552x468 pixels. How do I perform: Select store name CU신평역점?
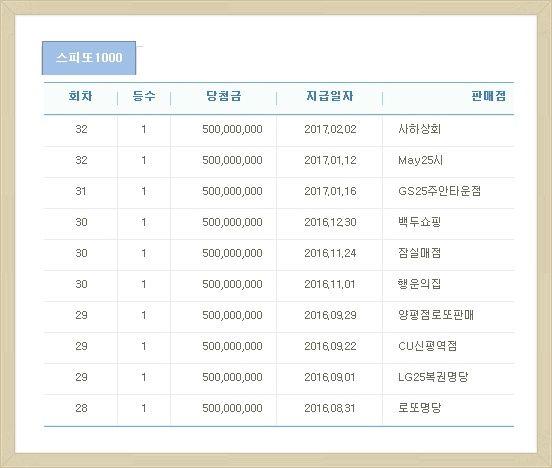tap(427, 346)
